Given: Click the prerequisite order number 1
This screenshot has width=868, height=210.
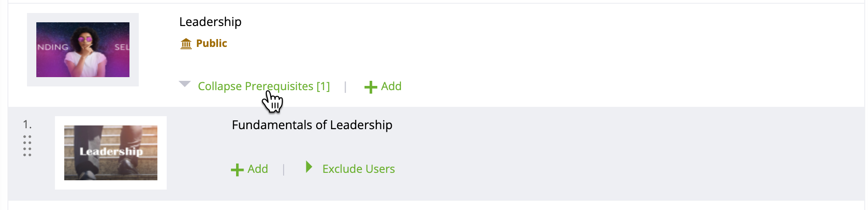Looking at the screenshot, I should (27, 125).
